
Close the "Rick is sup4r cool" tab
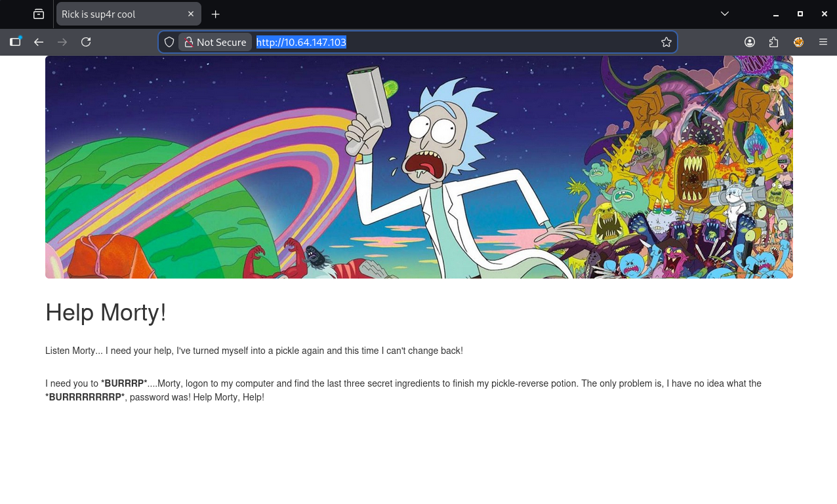(x=191, y=14)
